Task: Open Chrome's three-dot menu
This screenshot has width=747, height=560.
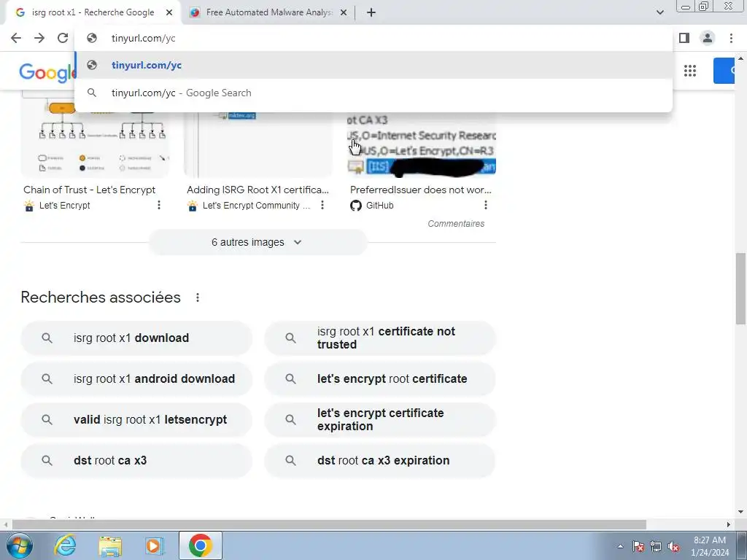Action: pos(731,38)
